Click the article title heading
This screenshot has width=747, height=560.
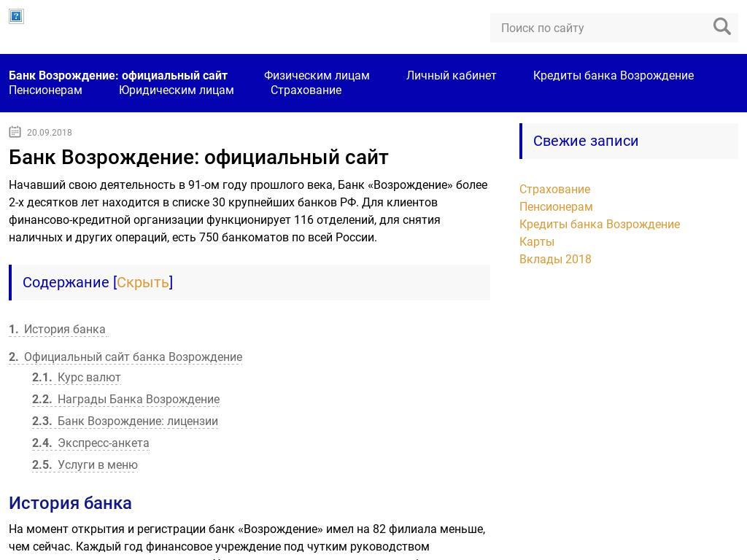198,157
